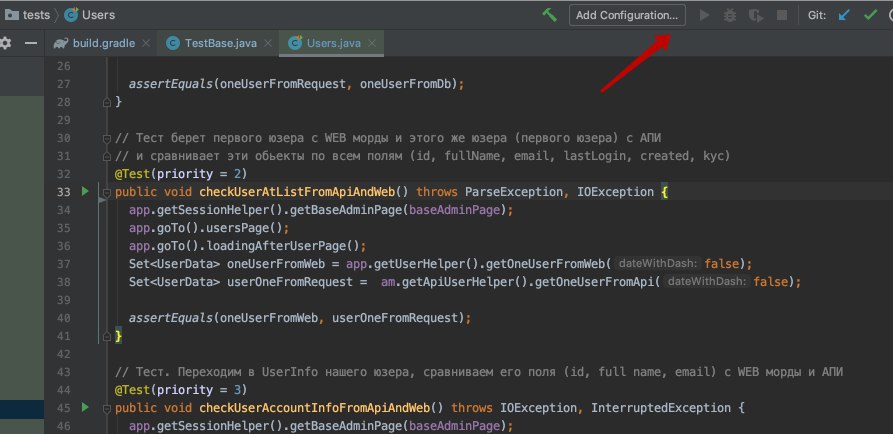Screen dimensions: 893x434
Task: Open the Add Configuration... dialog
Action: click(x=627, y=15)
